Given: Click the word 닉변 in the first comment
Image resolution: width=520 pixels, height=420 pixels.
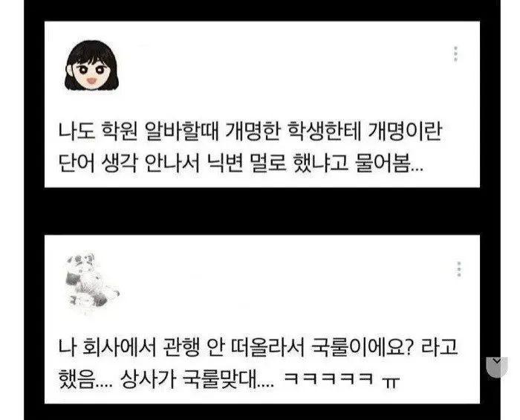Looking at the screenshot, I should (x=225, y=163).
